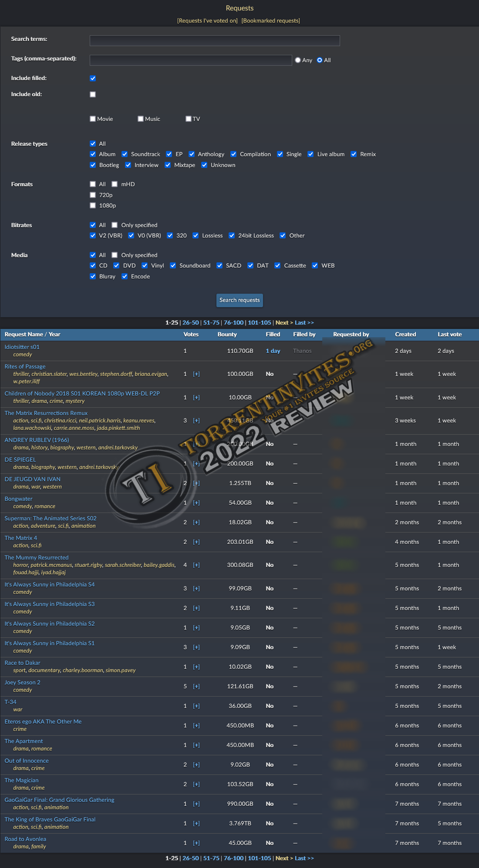Tick the 1080p format checkbox

point(93,206)
